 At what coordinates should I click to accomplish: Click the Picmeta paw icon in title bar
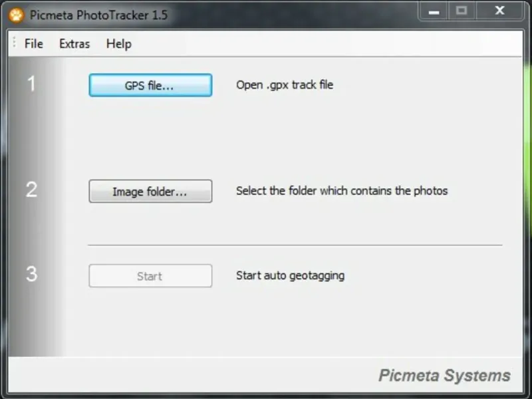[x=17, y=15]
